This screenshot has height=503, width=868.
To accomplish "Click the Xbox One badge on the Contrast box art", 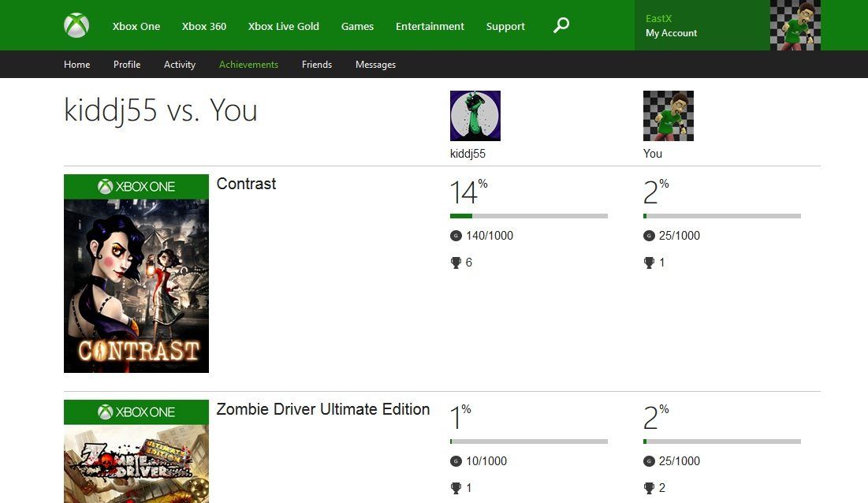I will point(136,186).
